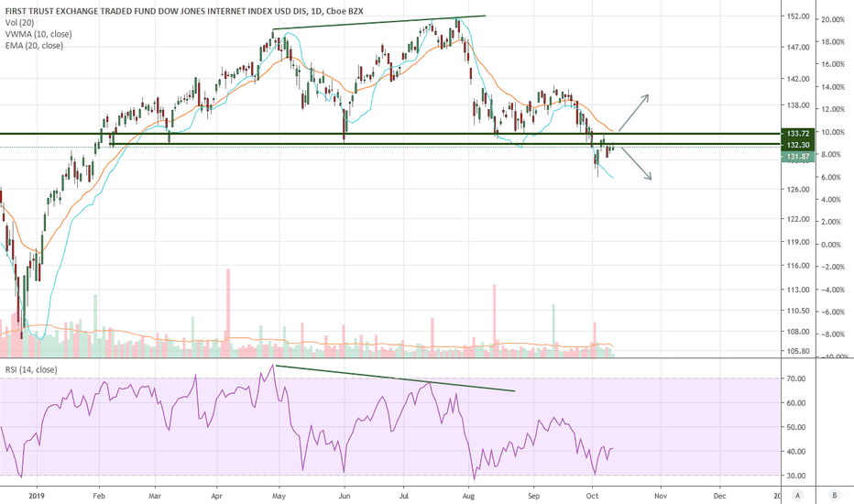The width and height of the screenshot is (854, 504).
Task: Click the May time axis label
Action: click(279, 496)
